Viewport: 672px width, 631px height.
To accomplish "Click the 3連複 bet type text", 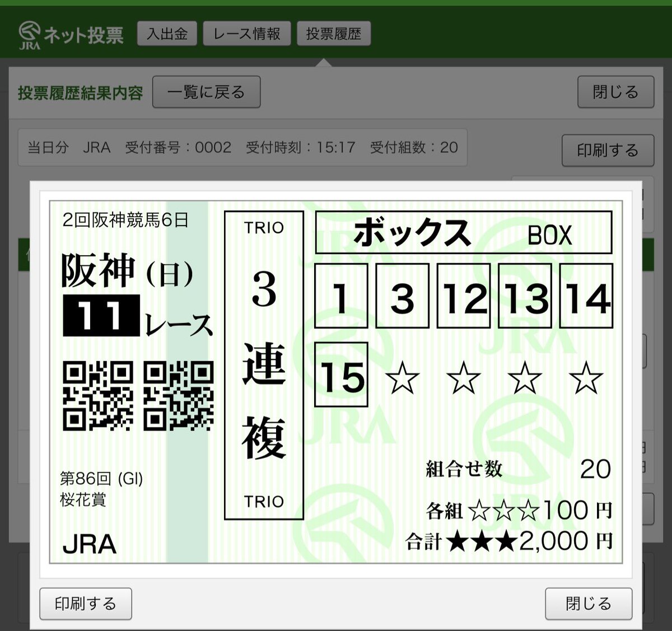I will (x=264, y=364).
